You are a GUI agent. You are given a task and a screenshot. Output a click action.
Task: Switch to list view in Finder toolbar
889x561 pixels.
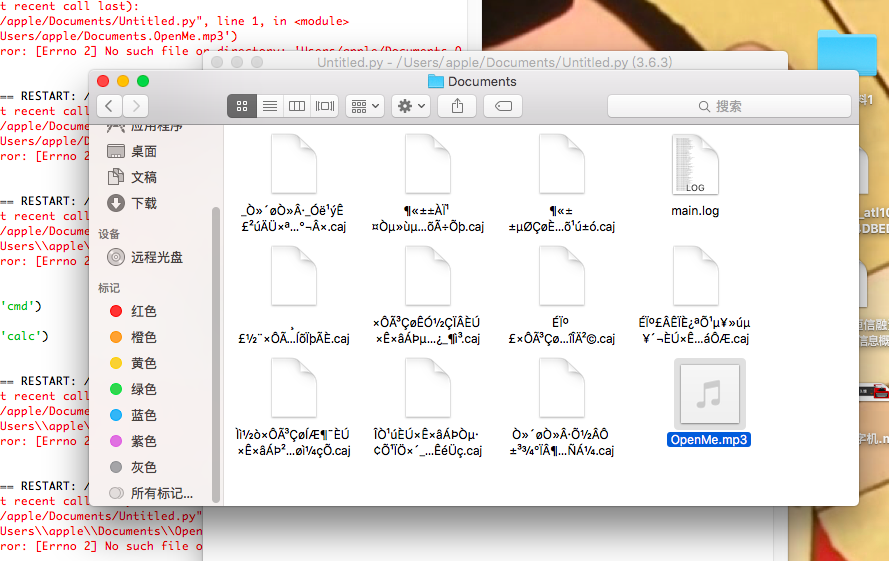269,105
